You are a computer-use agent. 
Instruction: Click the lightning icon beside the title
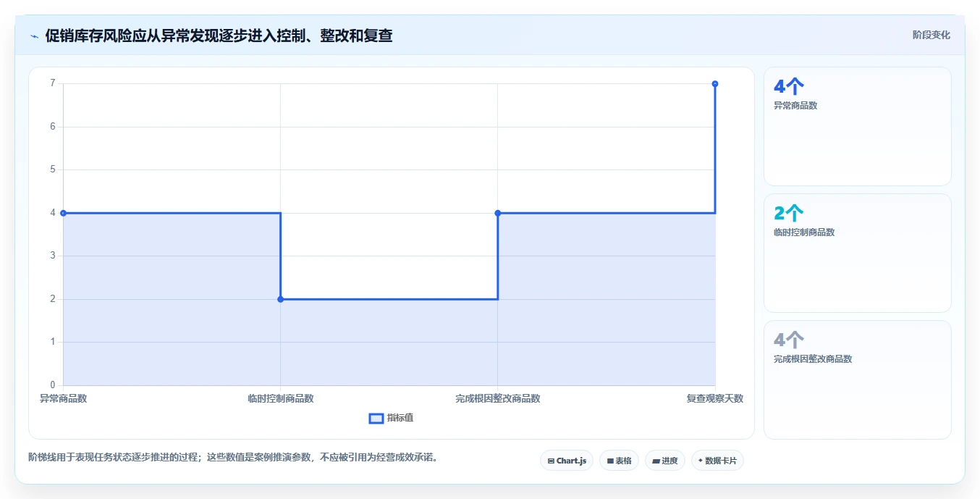[x=34, y=36]
